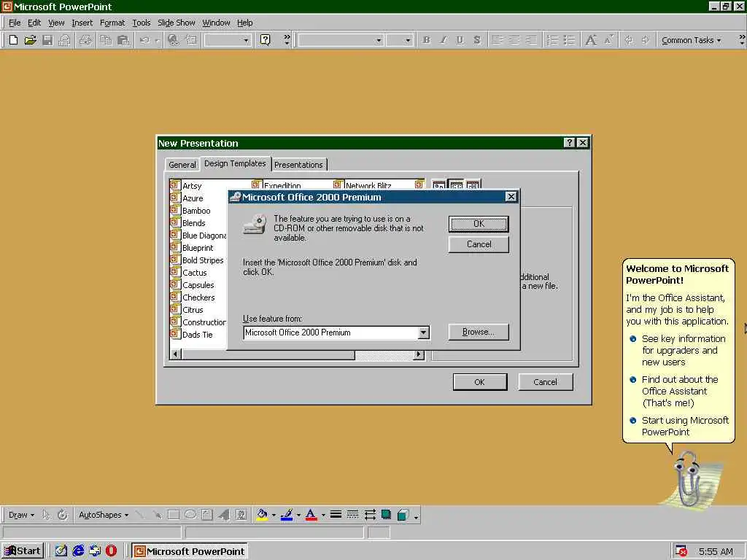Open the Font size combo box
747x560 pixels.
(399, 40)
